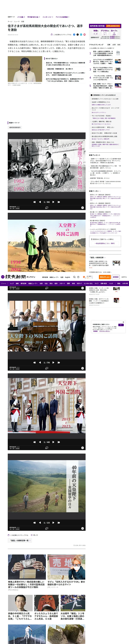129x644 pixels.
Task: Skip to the last slide of the 1 / 86 slideshow
Action: [59, 202]
